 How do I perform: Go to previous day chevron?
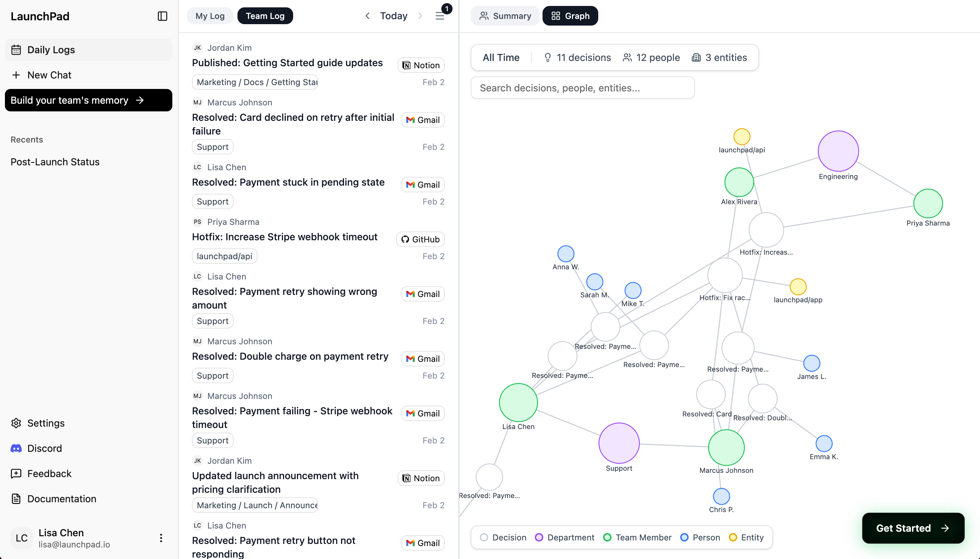click(367, 16)
